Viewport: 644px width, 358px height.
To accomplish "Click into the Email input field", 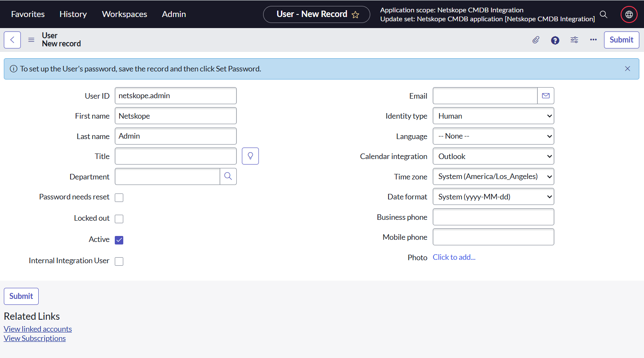I will [x=485, y=96].
